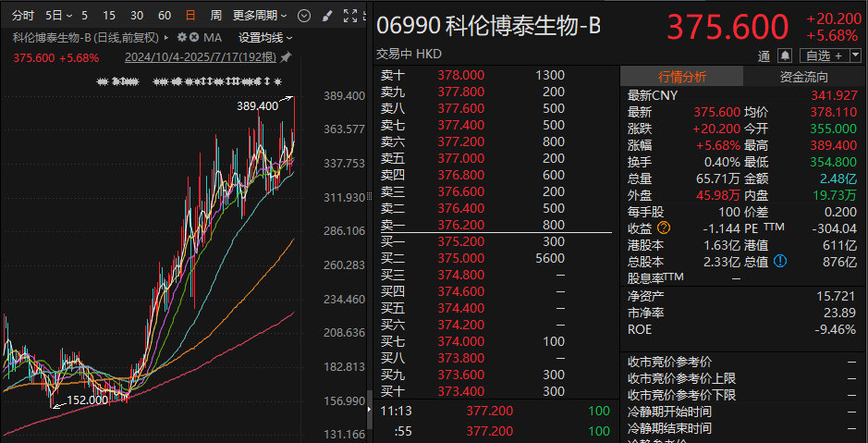Viewport: 868px width, 443px height.
Task: Click the 卖一 price 376.200
Action: pyautogui.click(x=460, y=225)
